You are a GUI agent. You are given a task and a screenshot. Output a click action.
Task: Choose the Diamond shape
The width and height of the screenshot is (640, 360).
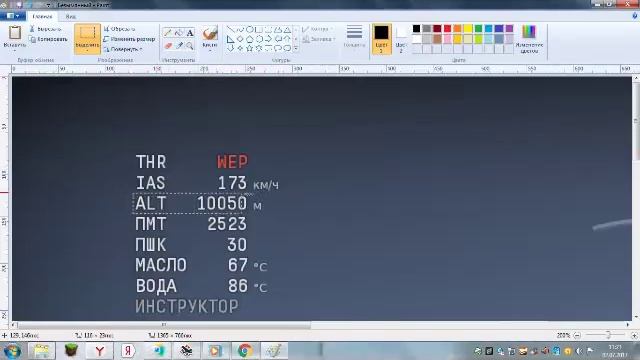(240, 39)
